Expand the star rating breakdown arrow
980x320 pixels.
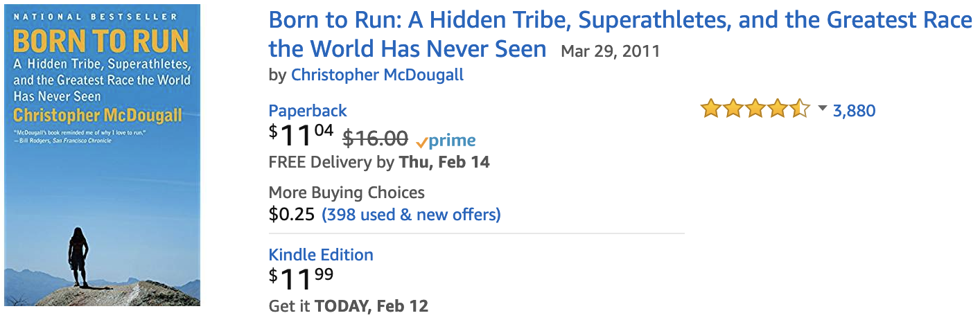point(823,109)
